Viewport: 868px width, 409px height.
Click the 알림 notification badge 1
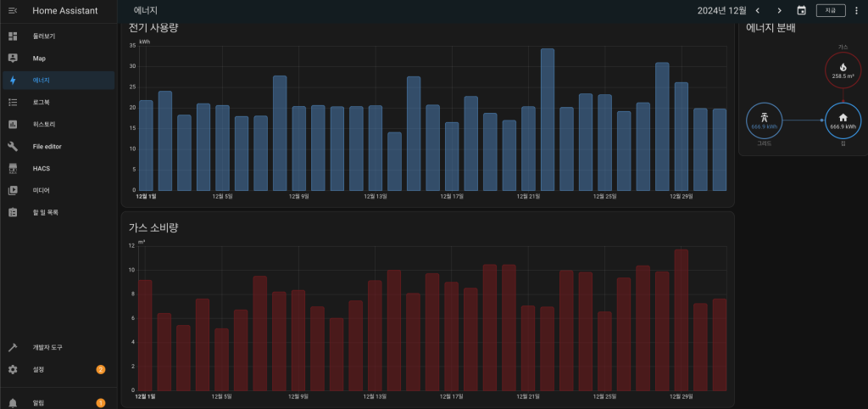[x=101, y=403]
